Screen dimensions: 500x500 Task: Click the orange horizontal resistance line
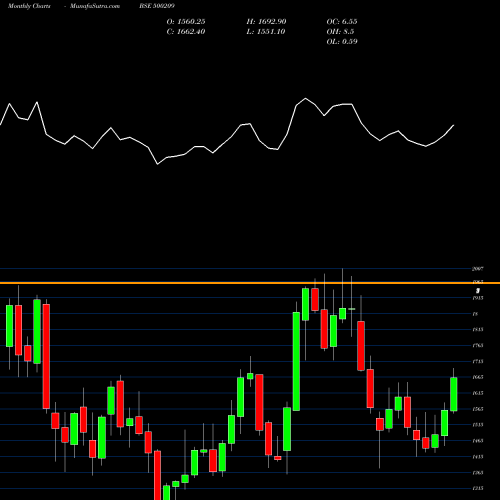pyautogui.click(x=250, y=283)
